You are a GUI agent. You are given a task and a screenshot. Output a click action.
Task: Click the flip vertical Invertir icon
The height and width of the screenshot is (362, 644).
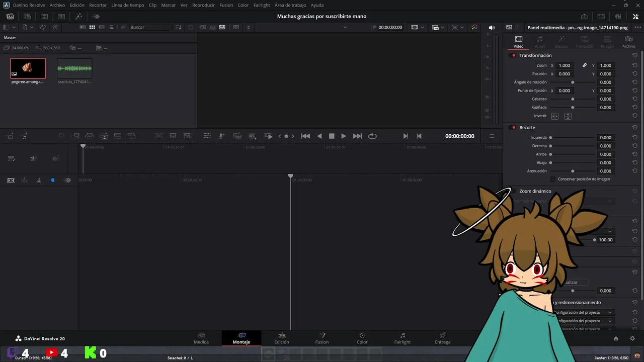coord(568,116)
